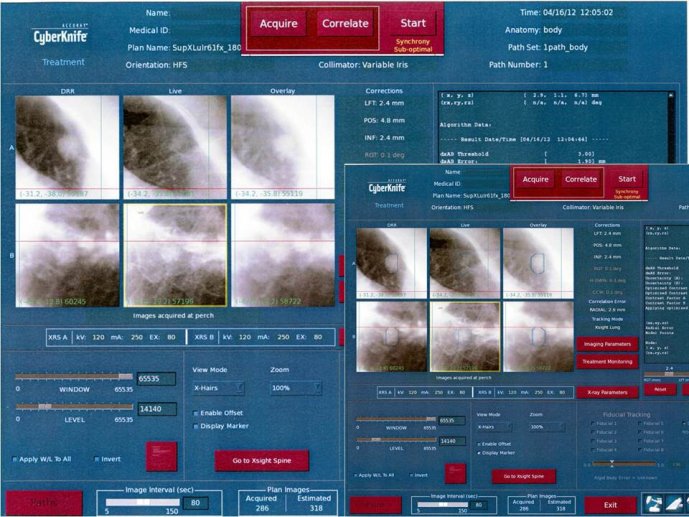The image size is (689, 517).
Task: Click 'Plan Name: SupXLulr61fx_180' in large window
Action: (184, 47)
